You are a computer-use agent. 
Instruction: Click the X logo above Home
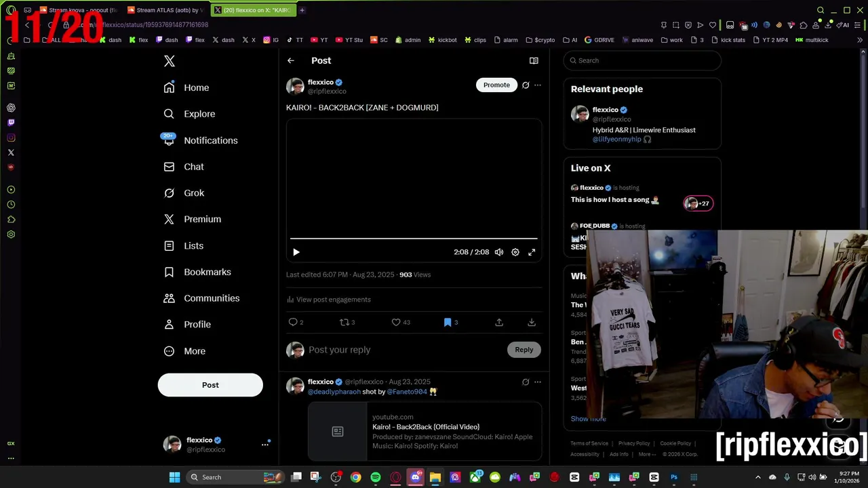tap(170, 61)
